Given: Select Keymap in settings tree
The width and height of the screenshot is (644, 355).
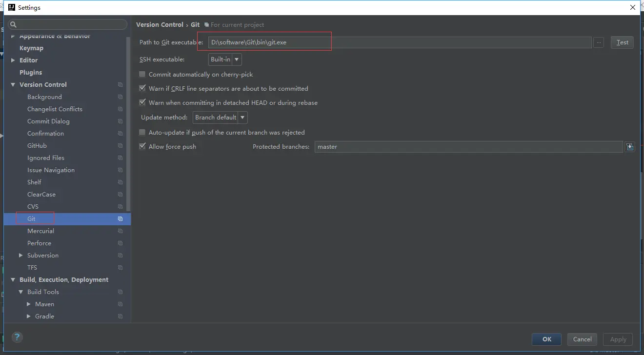Looking at the screenshot, I should click(x=31, y=48).
